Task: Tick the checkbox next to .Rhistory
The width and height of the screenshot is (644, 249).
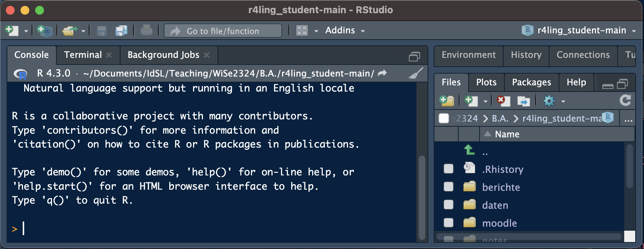Action: click(x=448, y=168)
